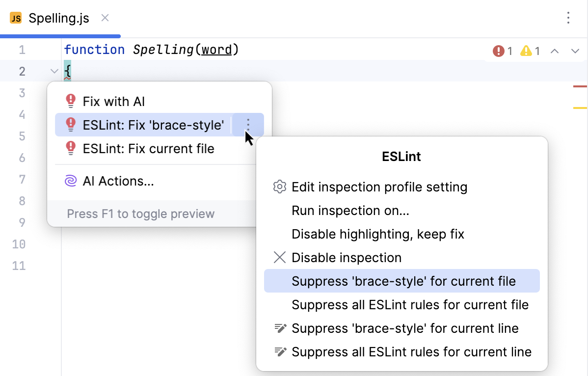This screenshot has height=376, width=588.
Task: Choose Suppress all ESLint rules for current file
Action: [x=410, y=304]
